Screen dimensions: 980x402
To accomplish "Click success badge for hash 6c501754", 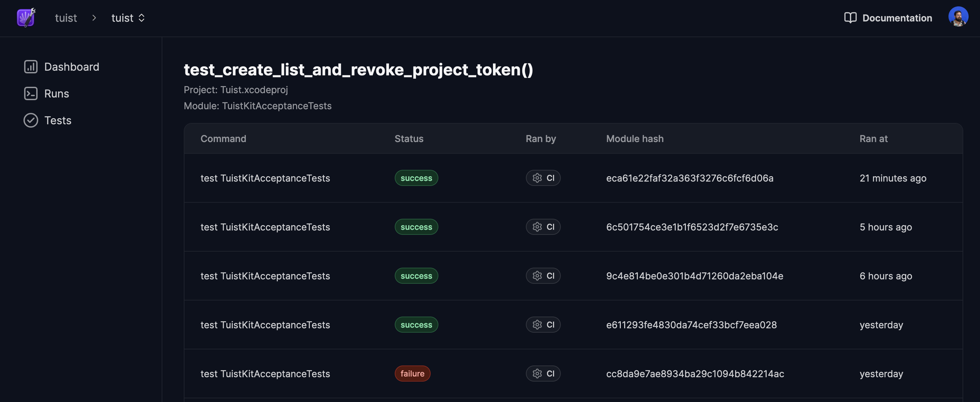I will pos(416,227).
